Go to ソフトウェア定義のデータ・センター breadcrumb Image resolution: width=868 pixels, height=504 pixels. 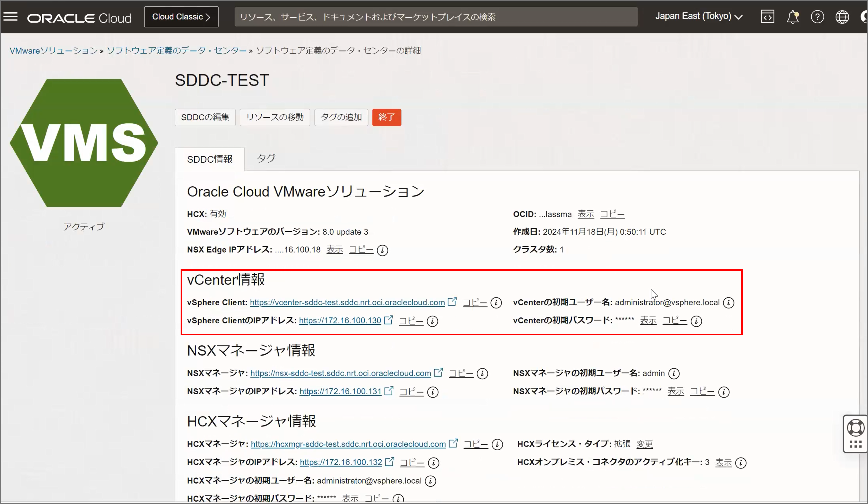177,51
